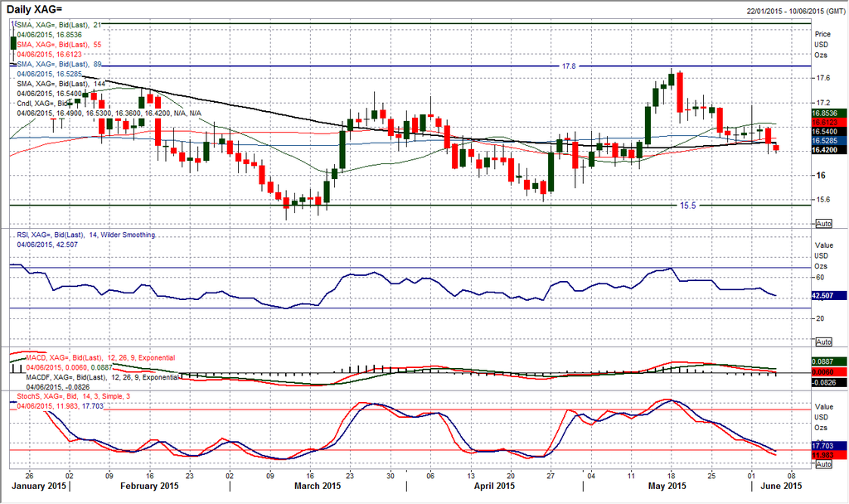
Task: Click the red 16.6123 price tag
Action: pos(828,123)
